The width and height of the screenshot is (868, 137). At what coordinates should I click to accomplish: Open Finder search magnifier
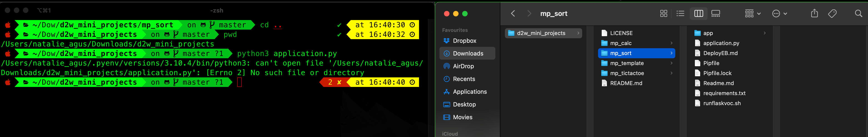pos(858,13)
